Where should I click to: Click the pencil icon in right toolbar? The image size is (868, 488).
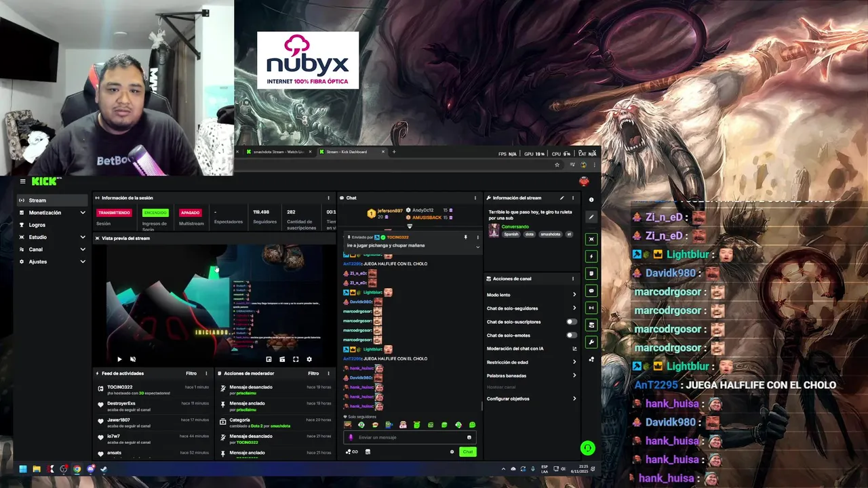591,218
